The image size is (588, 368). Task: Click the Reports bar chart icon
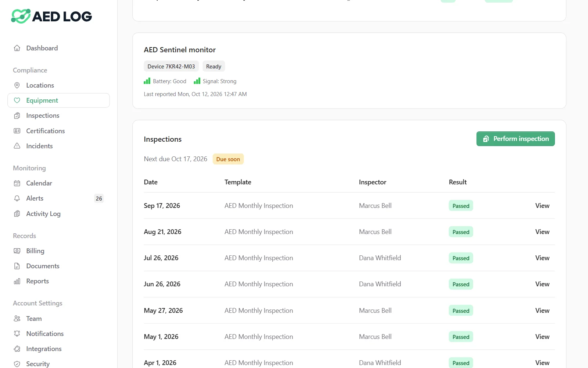tap(17, 281)
